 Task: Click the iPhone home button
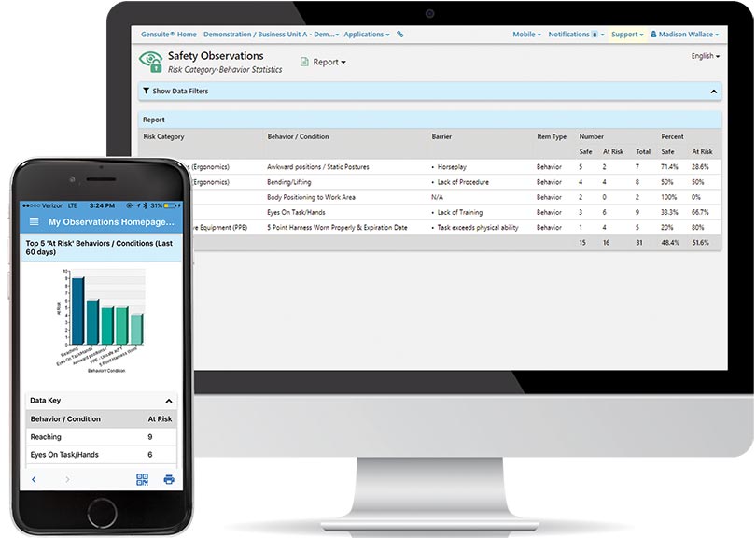(101, 513)
